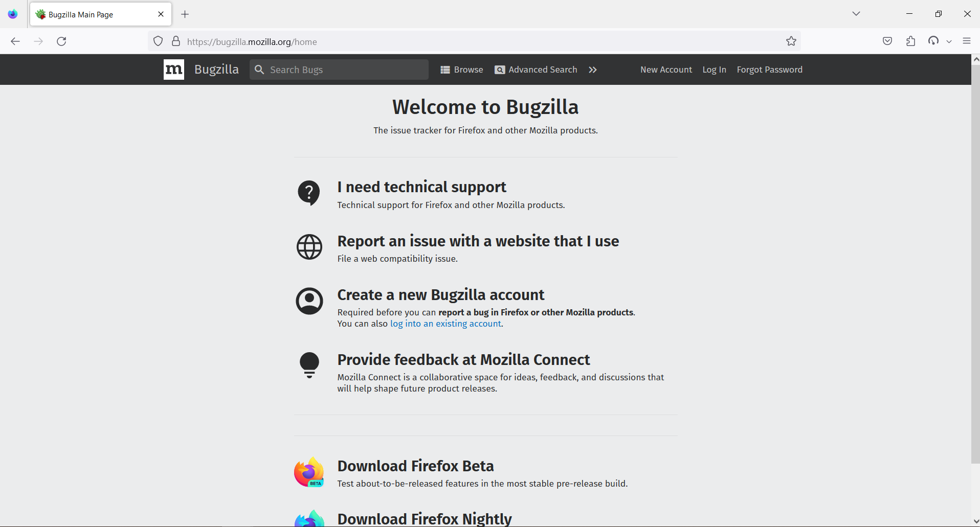Click the log into an existing account link
This screenshot has height=527, width=980.
(x=446, y=324)
